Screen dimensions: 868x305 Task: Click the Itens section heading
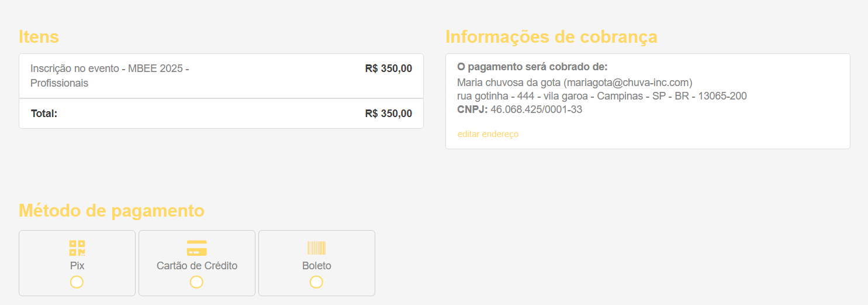(39, 36)
